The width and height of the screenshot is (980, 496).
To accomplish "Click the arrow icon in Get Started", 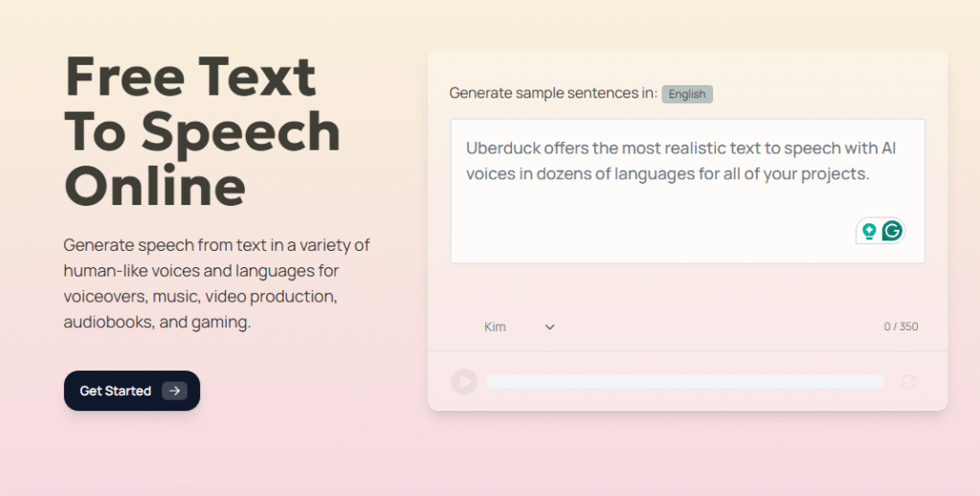I will 174,391.
